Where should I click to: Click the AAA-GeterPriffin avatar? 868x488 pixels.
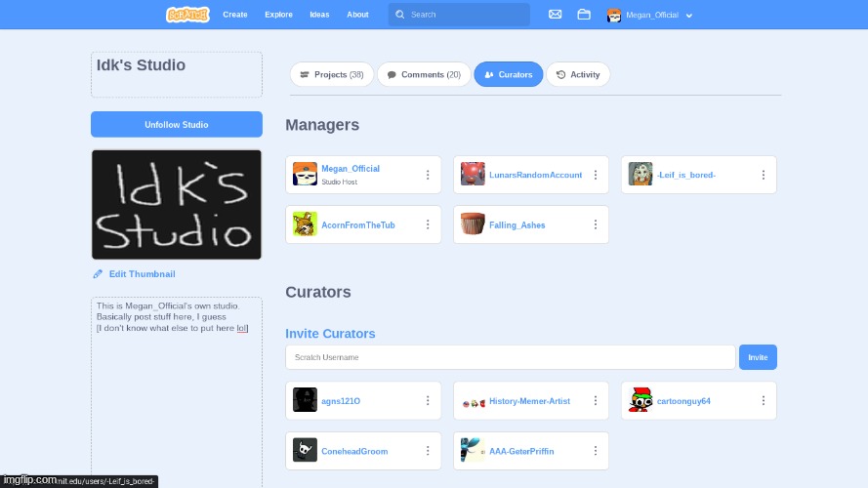click(473, 450)
